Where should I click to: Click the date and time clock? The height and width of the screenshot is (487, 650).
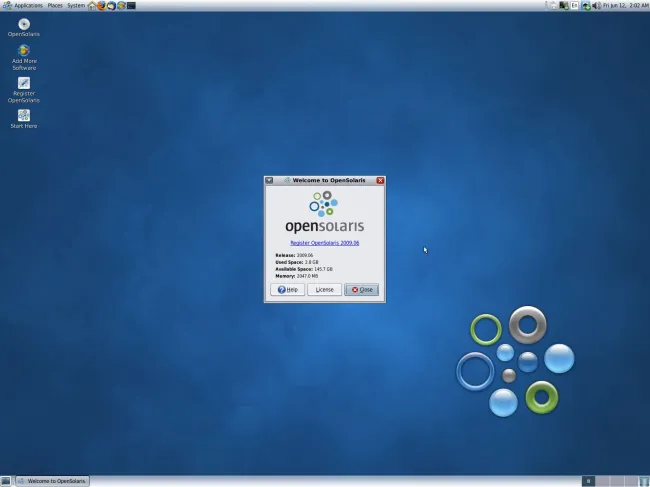626,5
